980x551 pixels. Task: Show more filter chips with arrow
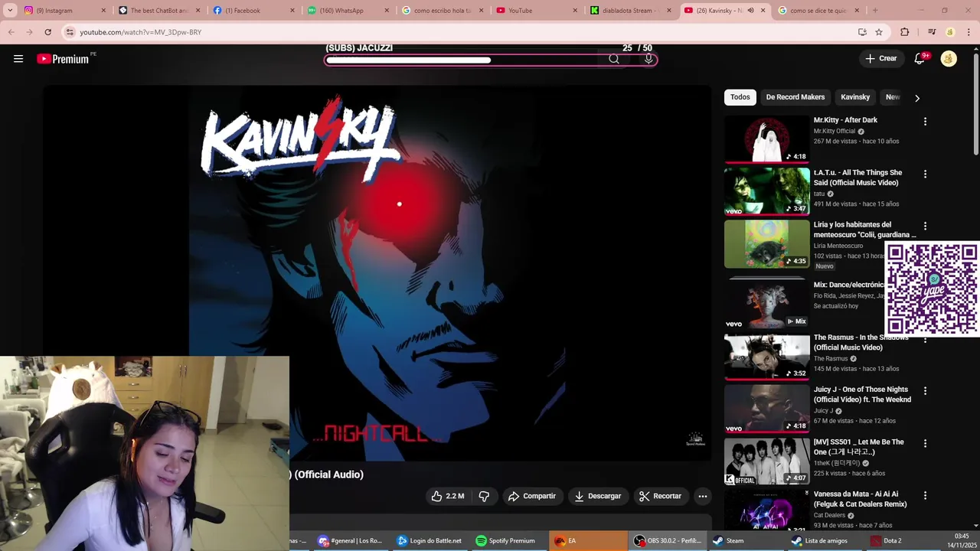[x=917, y=98]
